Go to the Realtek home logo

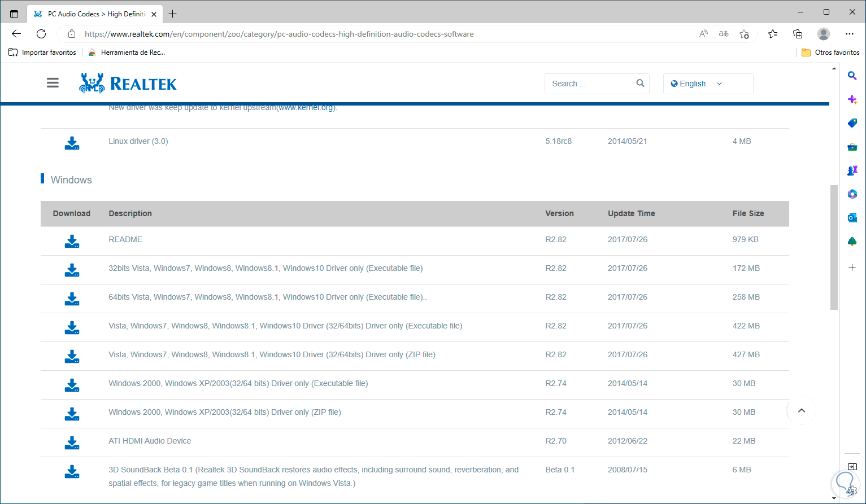pos(128,83)
